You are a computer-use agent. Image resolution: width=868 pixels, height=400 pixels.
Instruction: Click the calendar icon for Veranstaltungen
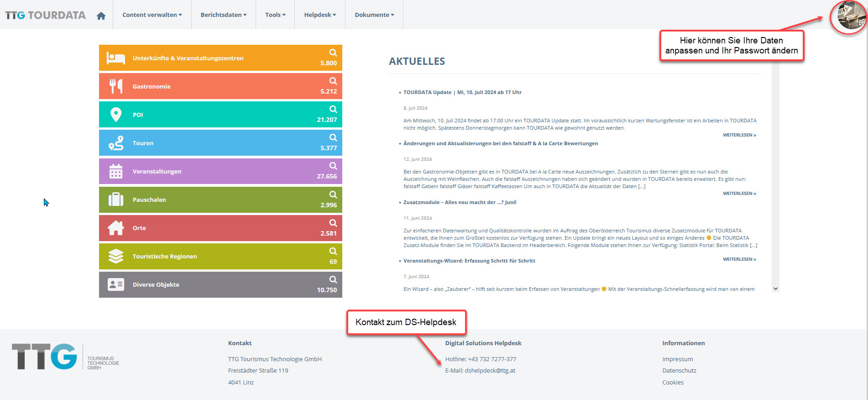116,171
